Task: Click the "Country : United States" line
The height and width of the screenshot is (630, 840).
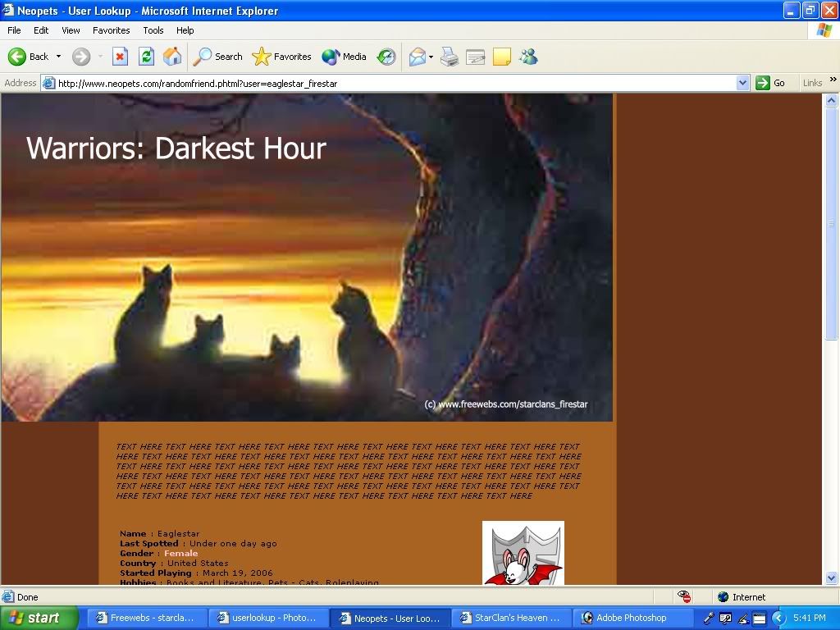Action: pos(174,563)
